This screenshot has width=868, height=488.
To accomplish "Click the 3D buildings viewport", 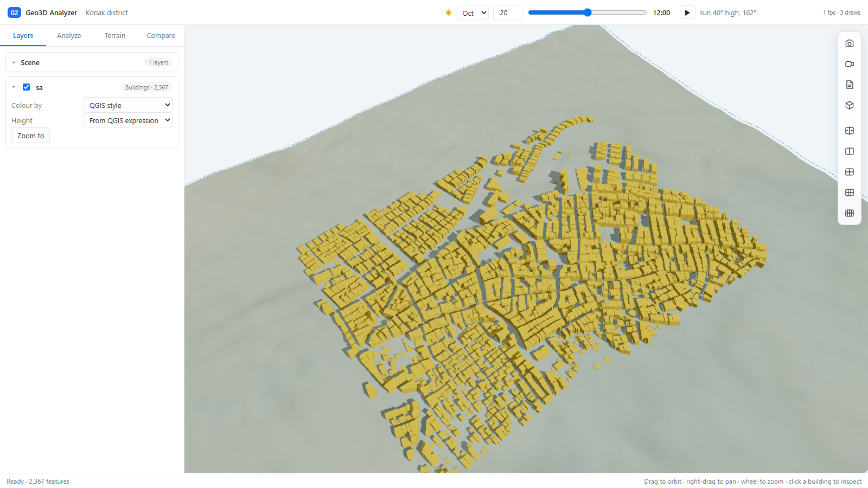I will 526,249.
